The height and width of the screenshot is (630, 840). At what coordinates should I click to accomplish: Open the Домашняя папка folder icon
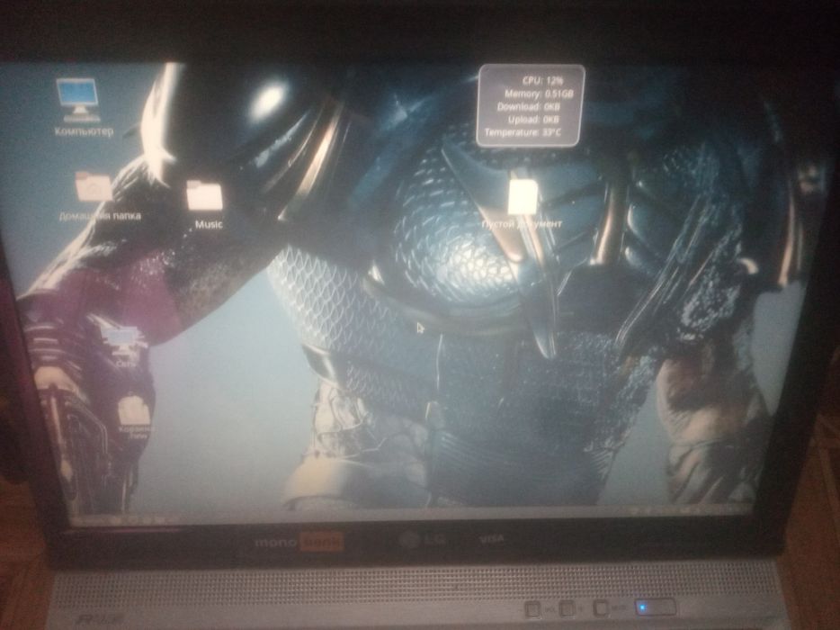(94, 186)
